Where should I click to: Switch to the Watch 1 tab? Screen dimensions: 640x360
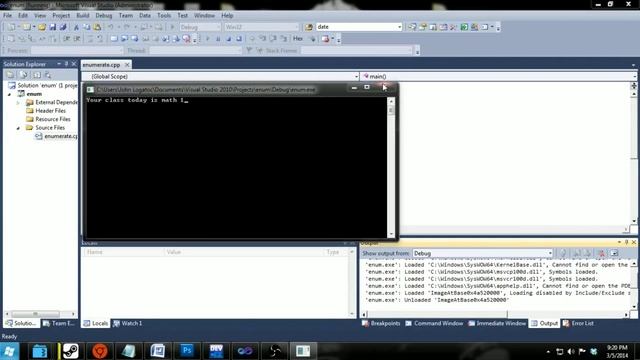click(128, 323)
